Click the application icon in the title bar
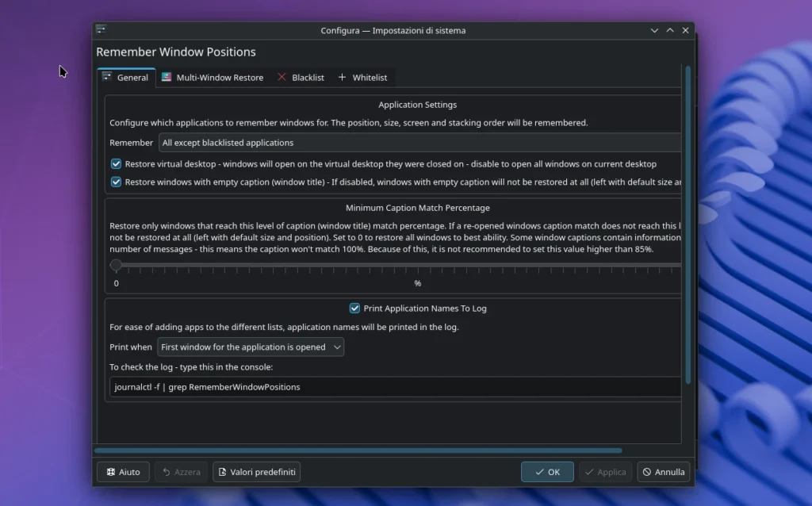812x506 pixels. (101, 29)
